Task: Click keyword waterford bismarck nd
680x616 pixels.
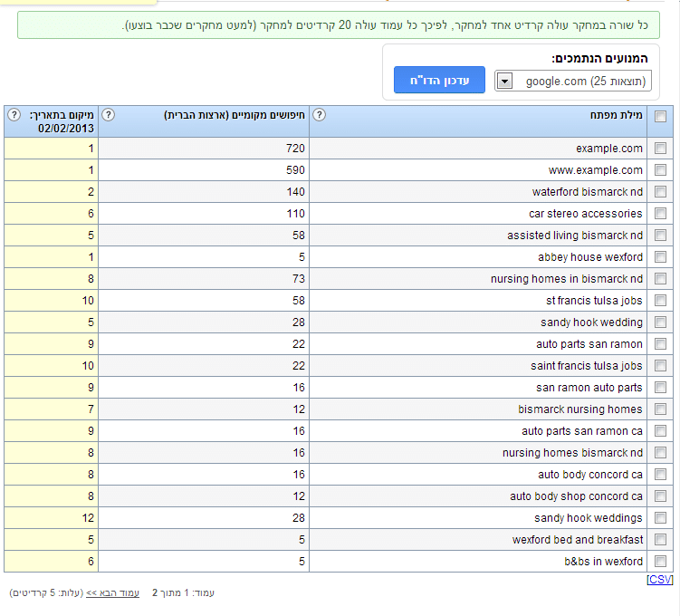Action: coord(588,192)
